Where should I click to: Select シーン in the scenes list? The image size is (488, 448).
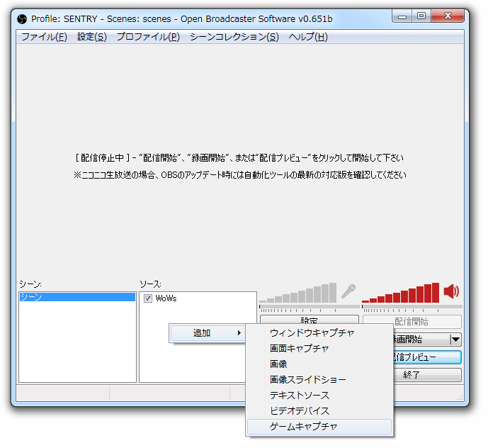[x=77, y=297]
